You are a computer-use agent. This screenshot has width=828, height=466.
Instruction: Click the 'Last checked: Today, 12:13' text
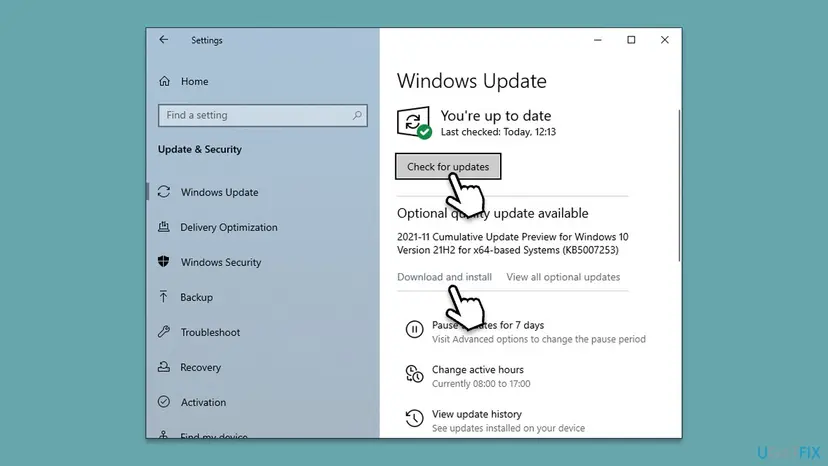[x=498, y=132]
